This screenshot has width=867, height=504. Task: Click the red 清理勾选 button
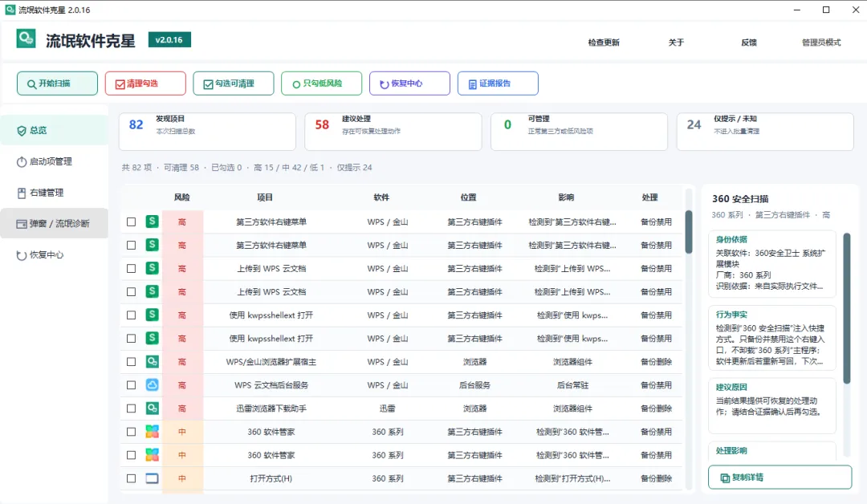[x=145, y=83]
